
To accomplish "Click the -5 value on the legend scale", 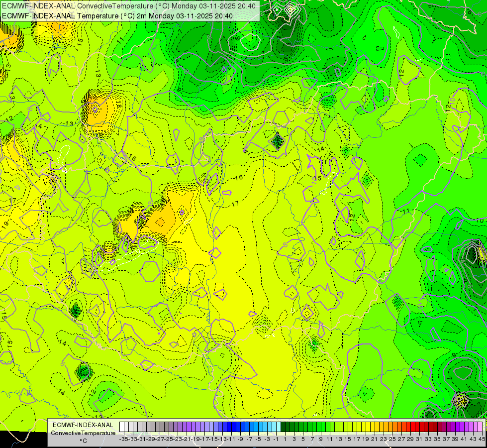I will (258, 439).
